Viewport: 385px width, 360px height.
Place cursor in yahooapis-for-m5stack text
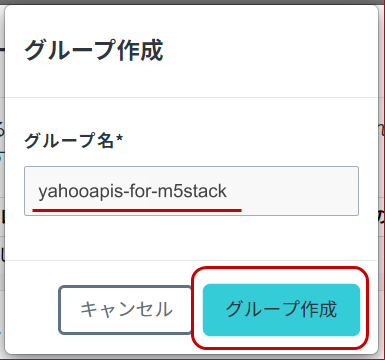coord(132,192)
